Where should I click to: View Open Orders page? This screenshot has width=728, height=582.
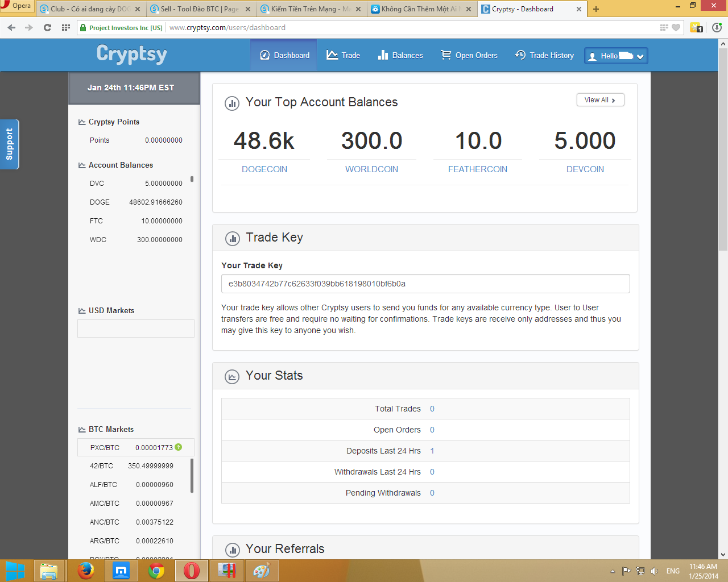click(469, 55)
